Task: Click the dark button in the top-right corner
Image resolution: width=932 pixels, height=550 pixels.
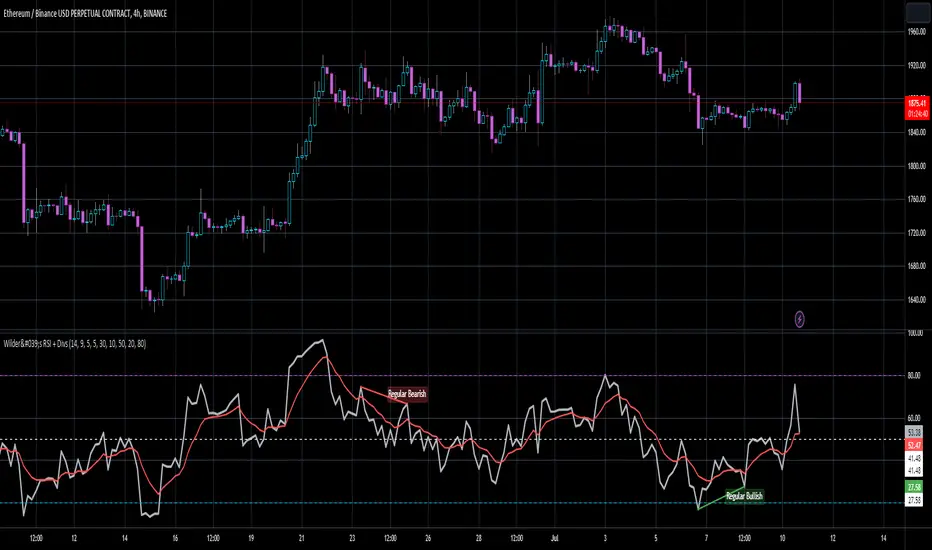Action: click(917, 12)
